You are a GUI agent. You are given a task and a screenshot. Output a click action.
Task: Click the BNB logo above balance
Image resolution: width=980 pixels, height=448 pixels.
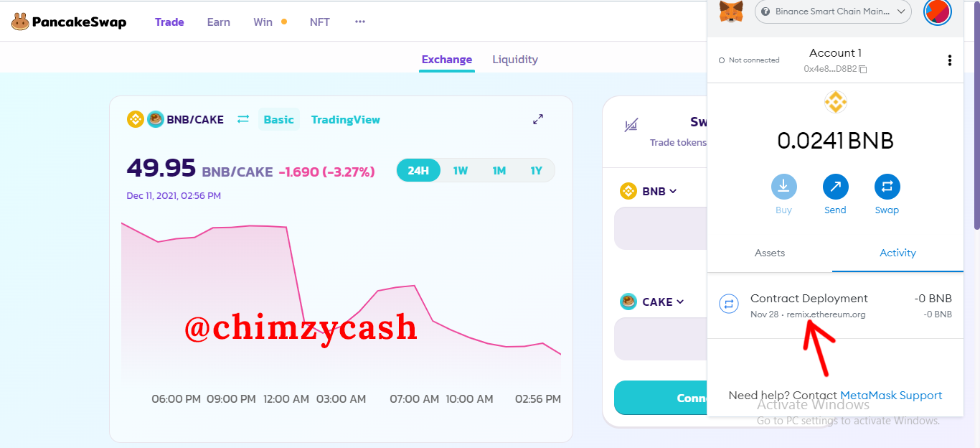point(836,103)
